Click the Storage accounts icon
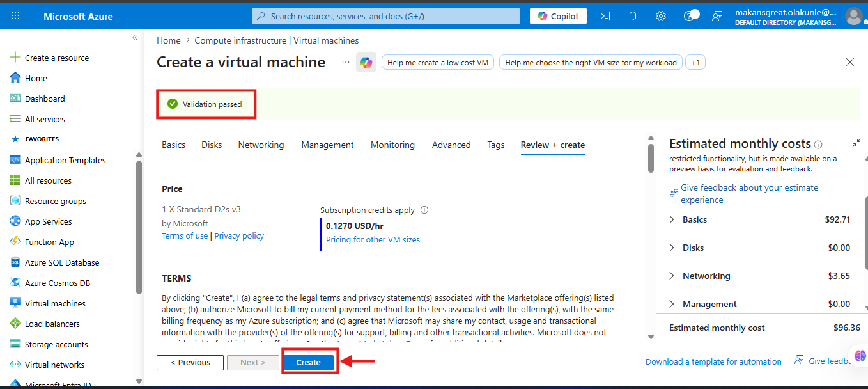This screenshot has height=389, width=868. (x=15, y=344)
